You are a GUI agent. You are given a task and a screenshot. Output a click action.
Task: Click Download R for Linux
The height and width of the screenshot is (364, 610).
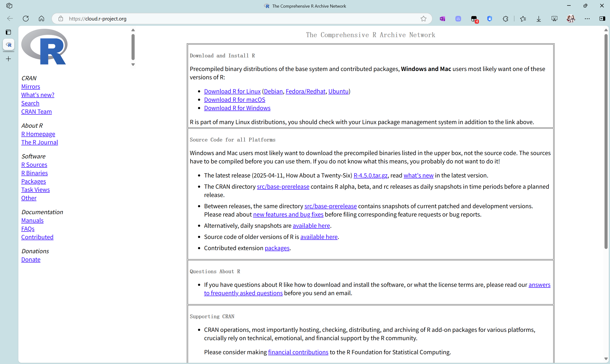(x=232, y=91)
